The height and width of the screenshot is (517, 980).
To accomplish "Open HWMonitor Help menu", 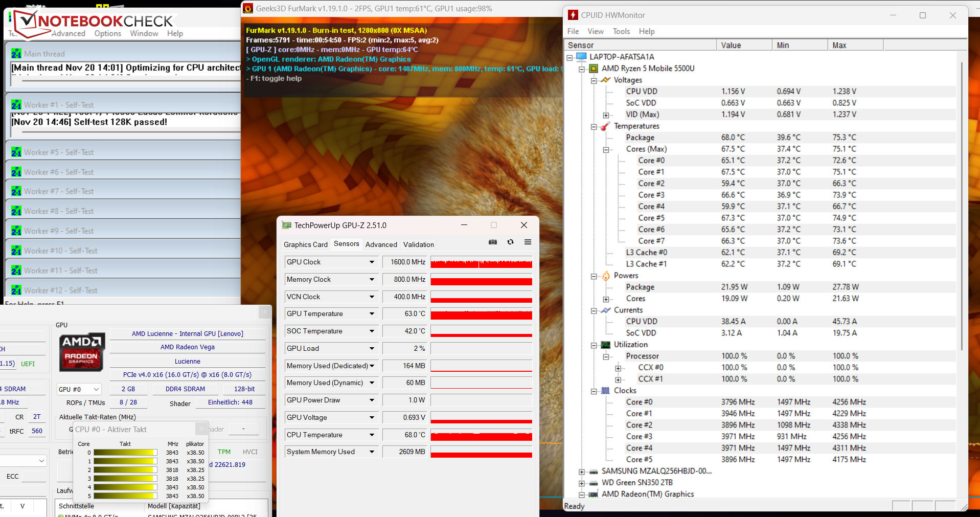I will pyautogui.click(x=647, y=31).
